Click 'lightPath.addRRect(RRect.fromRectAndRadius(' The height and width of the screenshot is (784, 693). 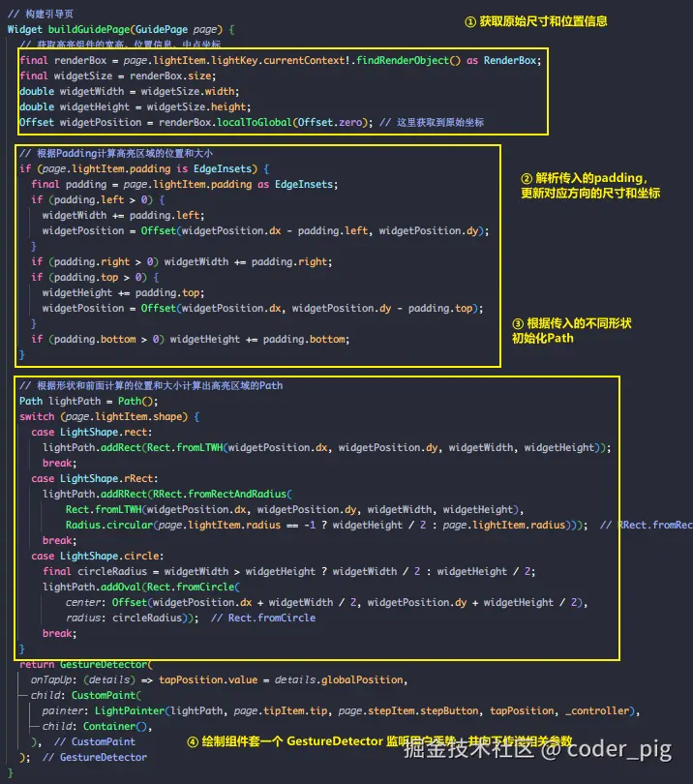click(x=167, y=495)
